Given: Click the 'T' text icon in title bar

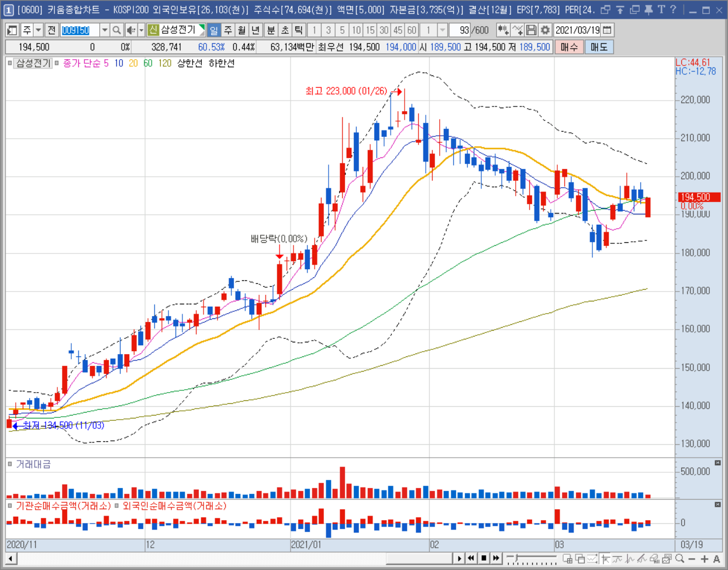Looking at the screenshot, I should tap(661, 10).
